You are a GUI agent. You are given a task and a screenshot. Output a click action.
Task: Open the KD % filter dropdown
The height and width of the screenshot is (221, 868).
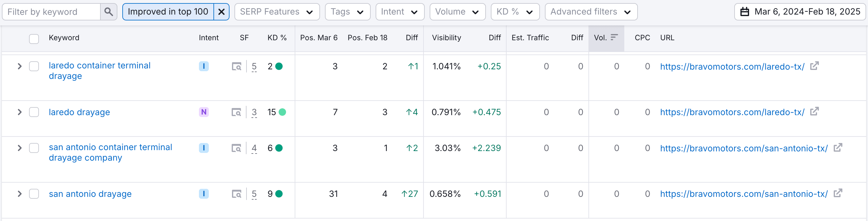click(515, 12)
